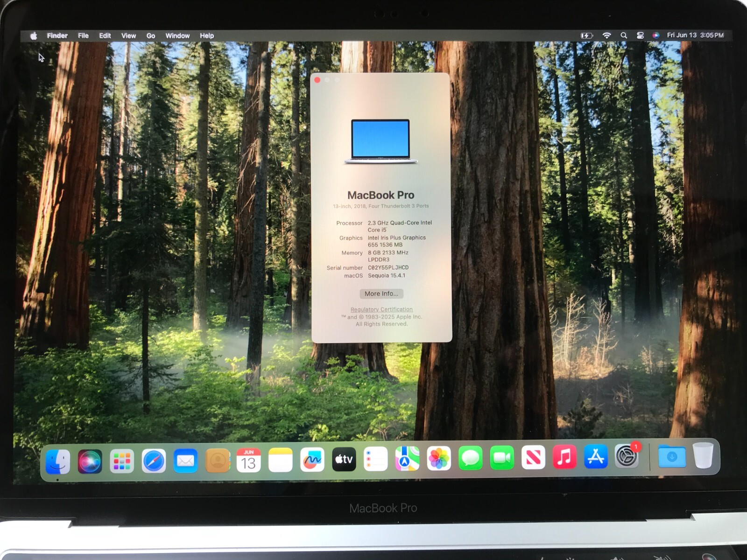This screenshot has height=560, width=747.
Task: Open the Mail app
Action: pos(185,460)
